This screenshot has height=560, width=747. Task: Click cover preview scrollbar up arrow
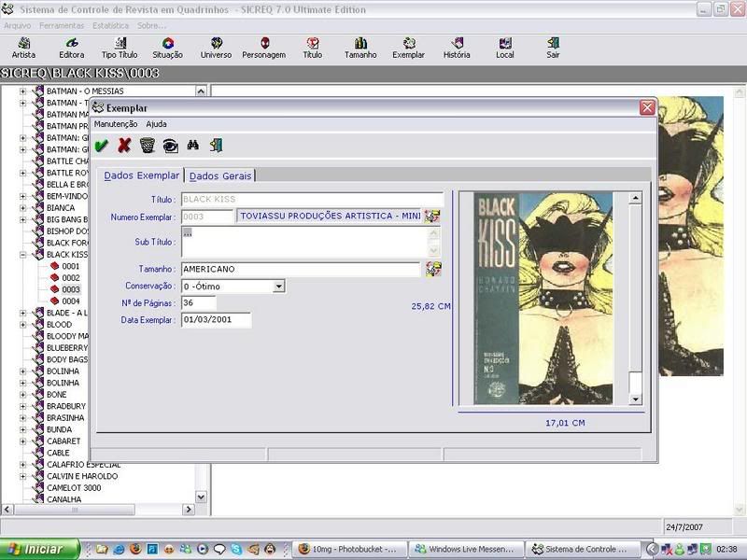(635, 198)
